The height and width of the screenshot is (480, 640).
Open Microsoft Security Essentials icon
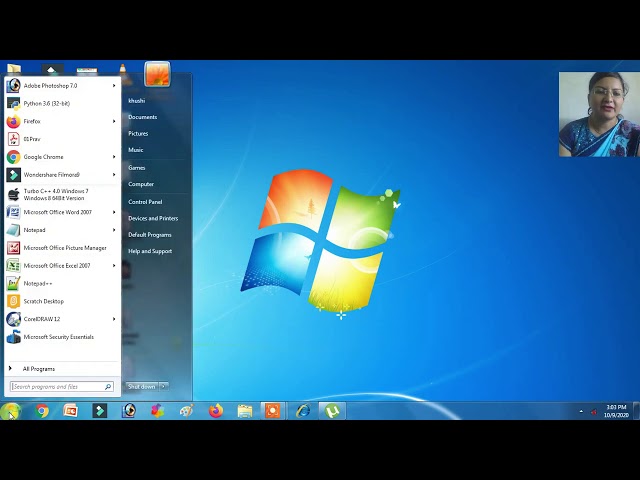13,337
